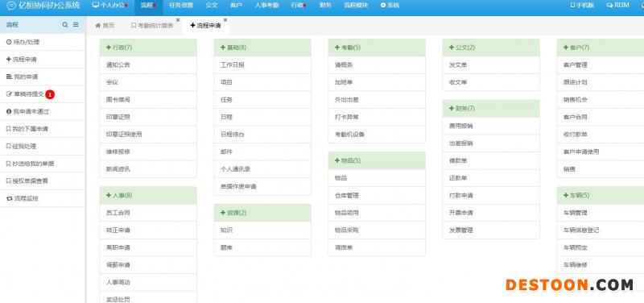
Task: Close the 考勤统计简表 tab
Action: click(x=178, y=19)
